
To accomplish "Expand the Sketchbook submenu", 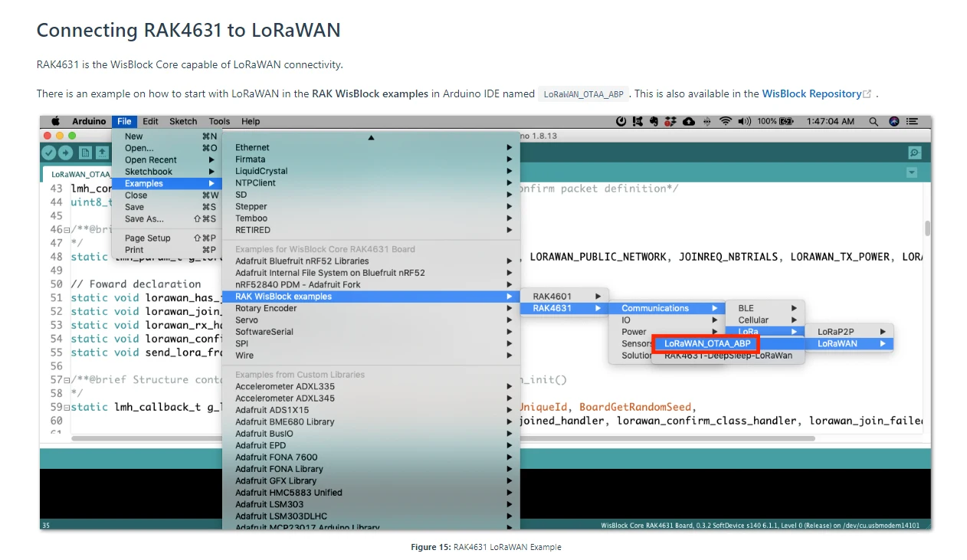I will pyautogui.click(x=166, y=172).
